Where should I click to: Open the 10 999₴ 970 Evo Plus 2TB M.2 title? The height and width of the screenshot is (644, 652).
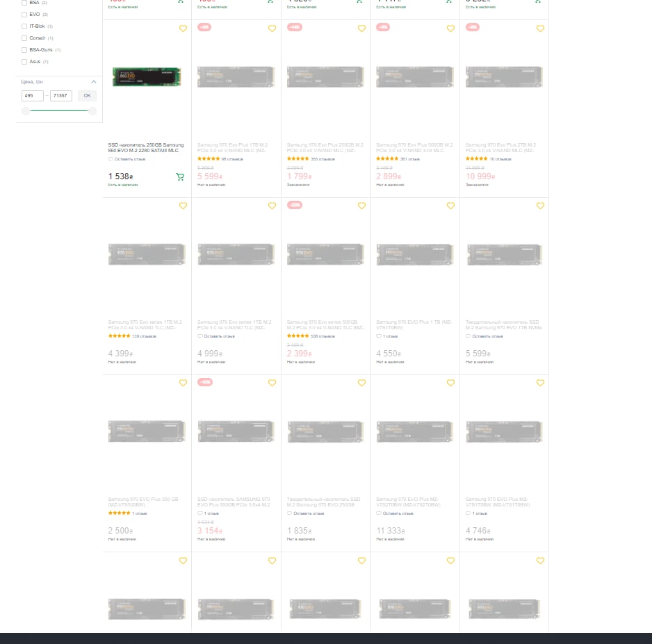[x=500, y=147]
